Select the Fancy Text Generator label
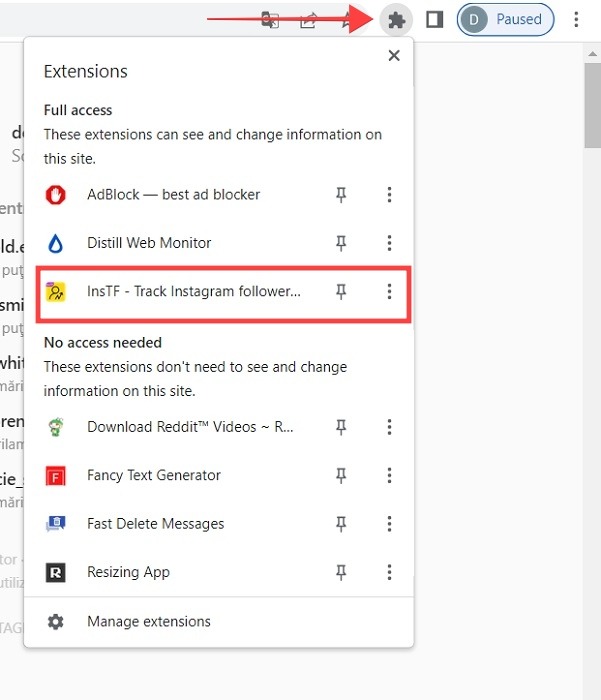Image resolution: width=601 pixels, height=700 pixels. coord(154,475)
